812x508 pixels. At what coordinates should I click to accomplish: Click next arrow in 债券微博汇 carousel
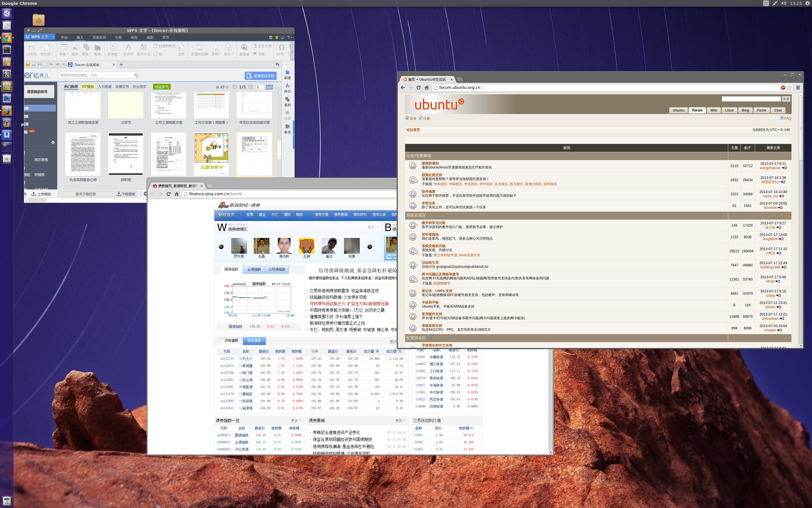[369, 247]
